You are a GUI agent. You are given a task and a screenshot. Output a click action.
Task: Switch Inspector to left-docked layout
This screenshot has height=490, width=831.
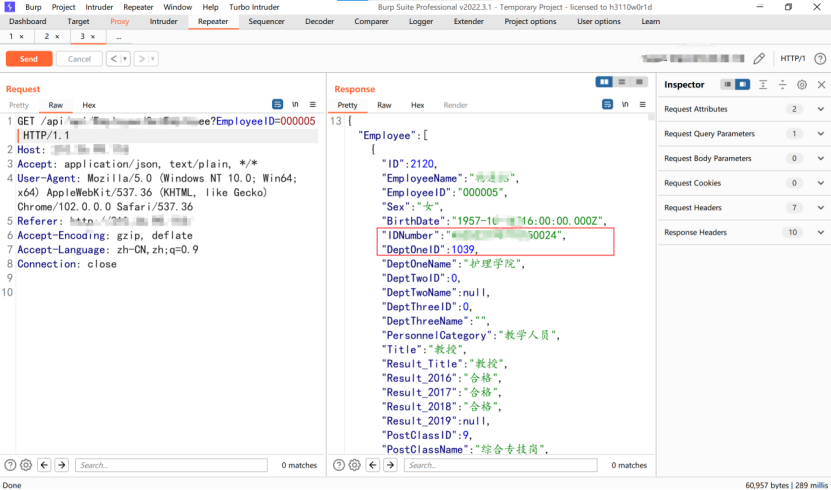click(x=728, y=84)
